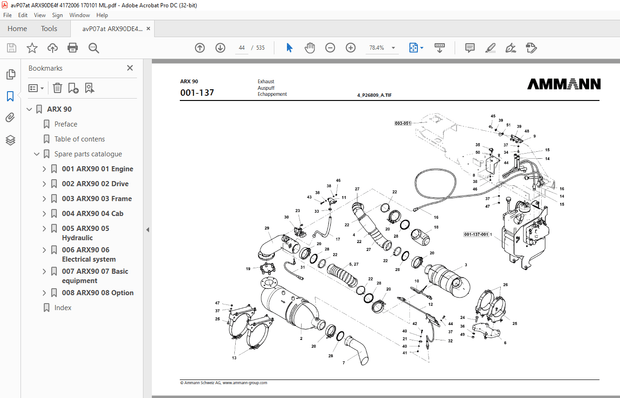Upload file with the cloud arrow icon
This screenshot has width=620, height=398.
[x=53, y=48]
